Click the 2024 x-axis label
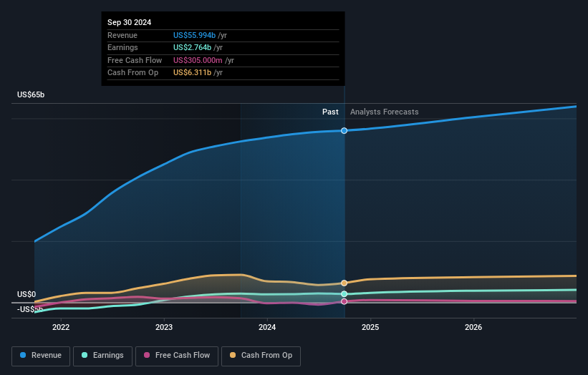588x375 pixels. [x=267, y=327]
